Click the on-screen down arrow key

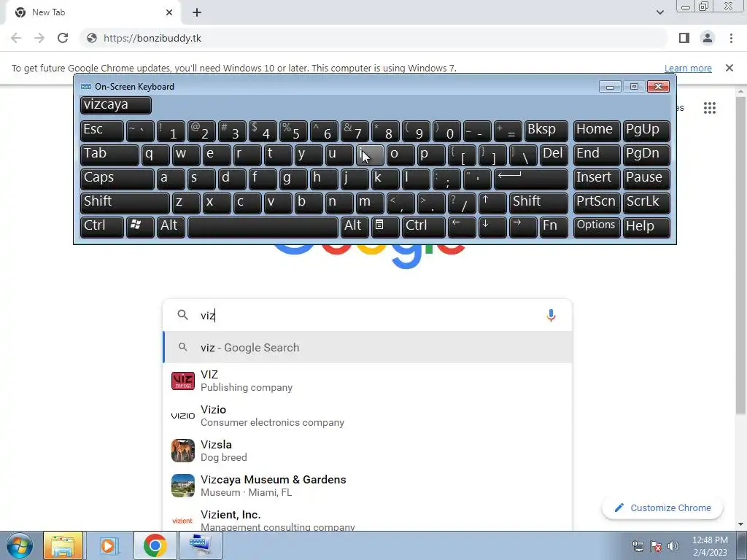tap(492, 227)
